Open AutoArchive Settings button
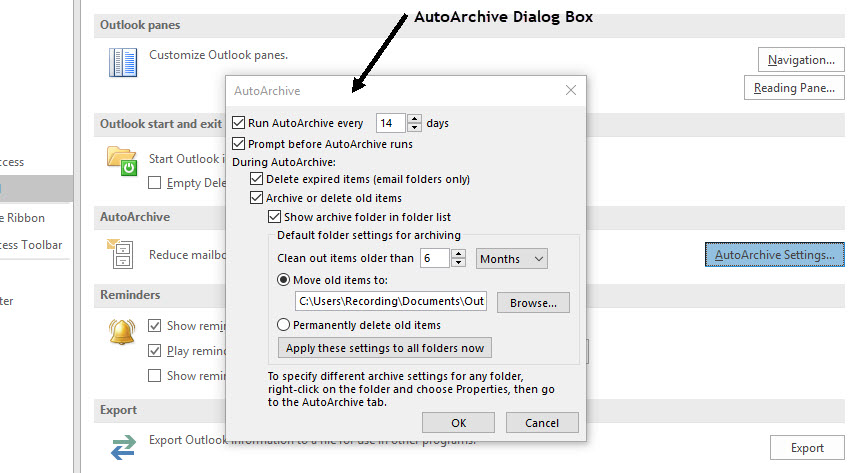This screenshot has width=850, height=473. pyautogui.click(x=775, y=255)
